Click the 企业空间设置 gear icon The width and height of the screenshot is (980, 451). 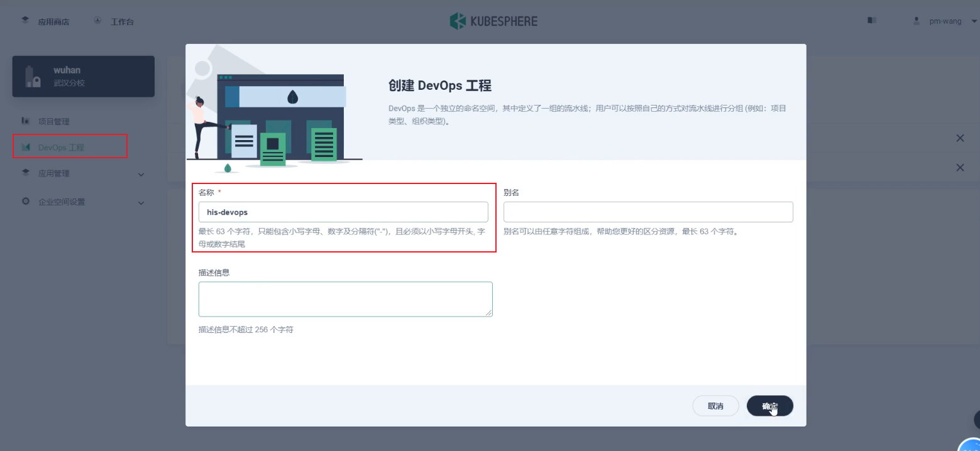pyautogui.click(x=26, y=202)
